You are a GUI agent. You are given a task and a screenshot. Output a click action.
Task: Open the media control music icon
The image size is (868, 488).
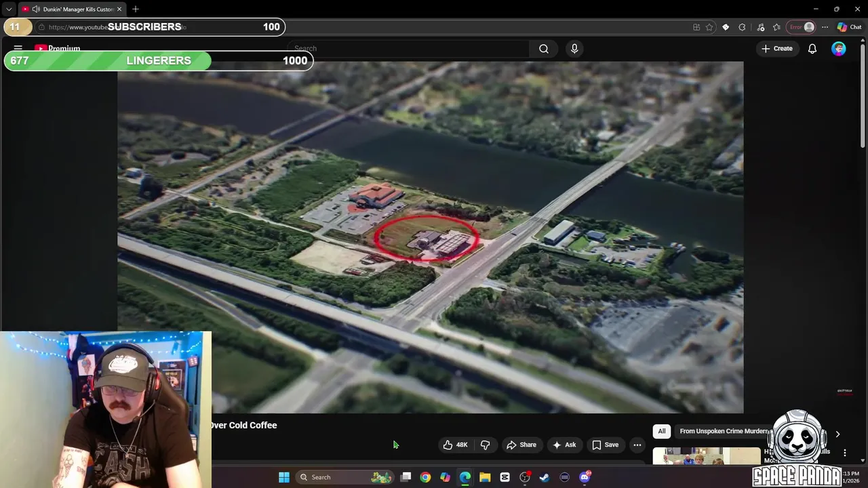pos(761,27)
